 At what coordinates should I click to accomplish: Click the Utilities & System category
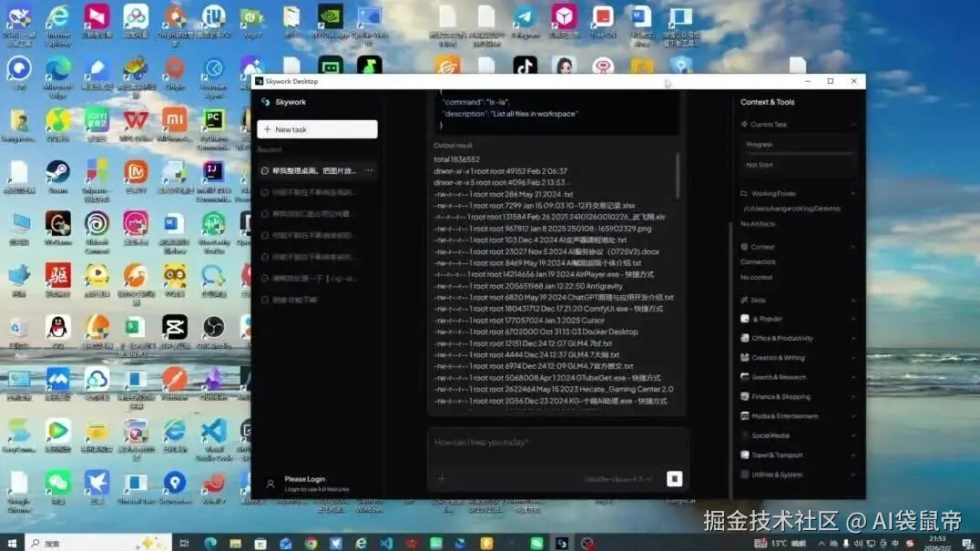797,474
